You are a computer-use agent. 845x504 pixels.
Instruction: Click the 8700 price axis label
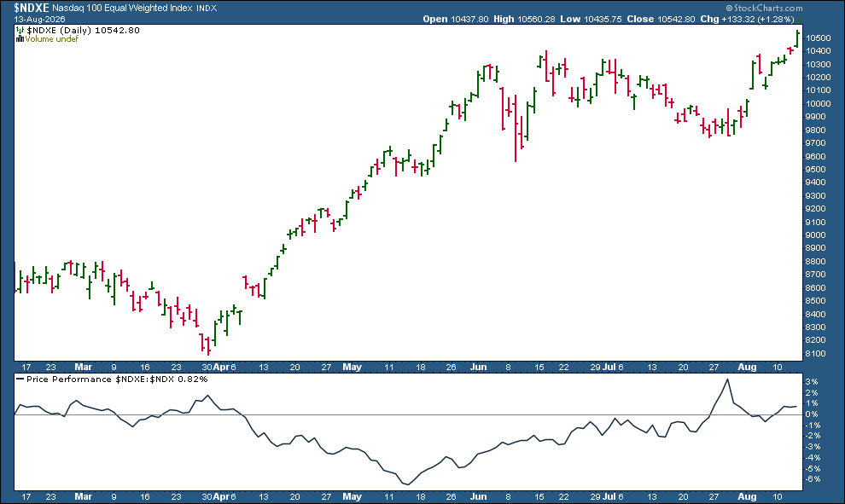tap(816, 275)
